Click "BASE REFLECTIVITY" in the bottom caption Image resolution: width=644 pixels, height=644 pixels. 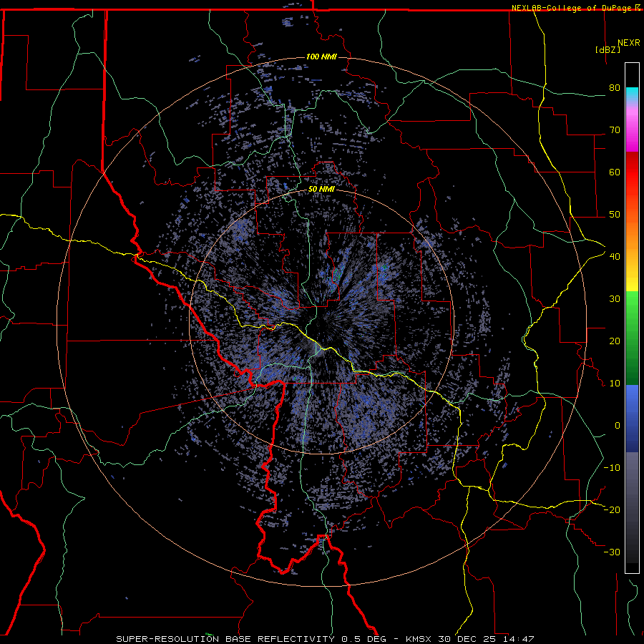[x=281, y=639]
